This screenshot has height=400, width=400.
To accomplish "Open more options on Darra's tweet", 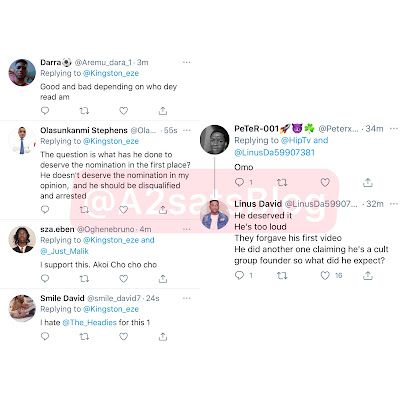I will pos(187,62).
